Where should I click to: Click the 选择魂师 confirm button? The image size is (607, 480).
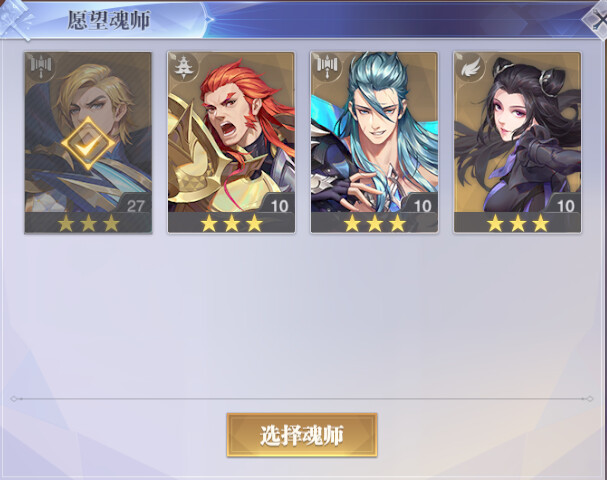click(302, 435)
